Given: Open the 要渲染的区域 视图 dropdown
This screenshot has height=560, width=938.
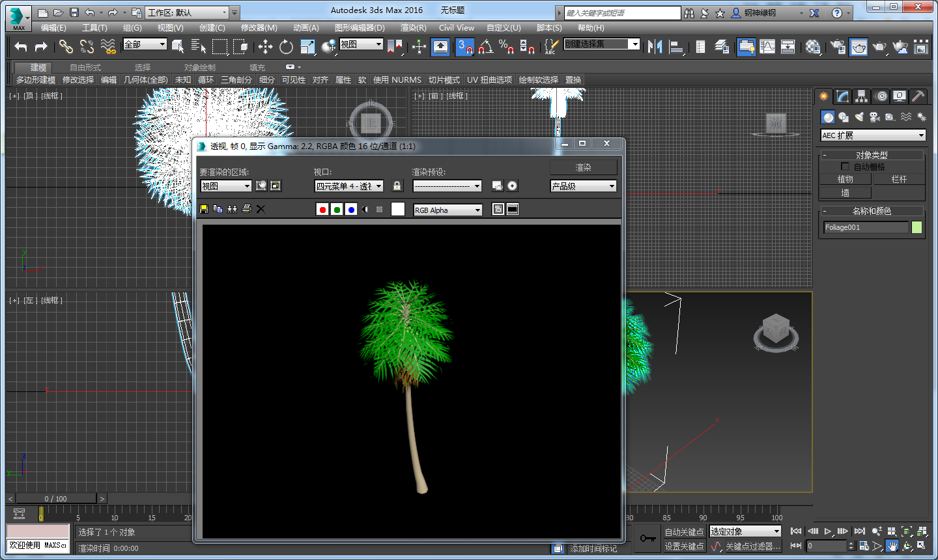Looking at the screenshot, I should click(226, 186).
